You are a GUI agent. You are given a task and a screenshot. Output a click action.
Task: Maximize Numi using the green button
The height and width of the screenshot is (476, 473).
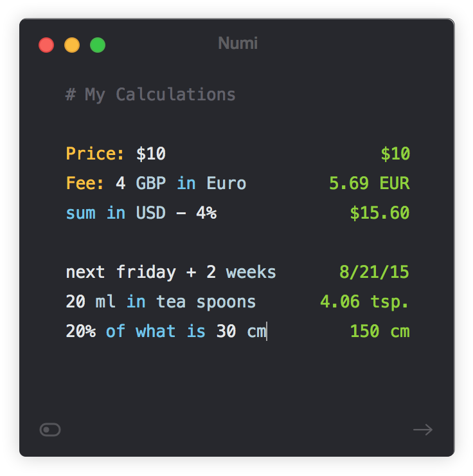[98, 45]
